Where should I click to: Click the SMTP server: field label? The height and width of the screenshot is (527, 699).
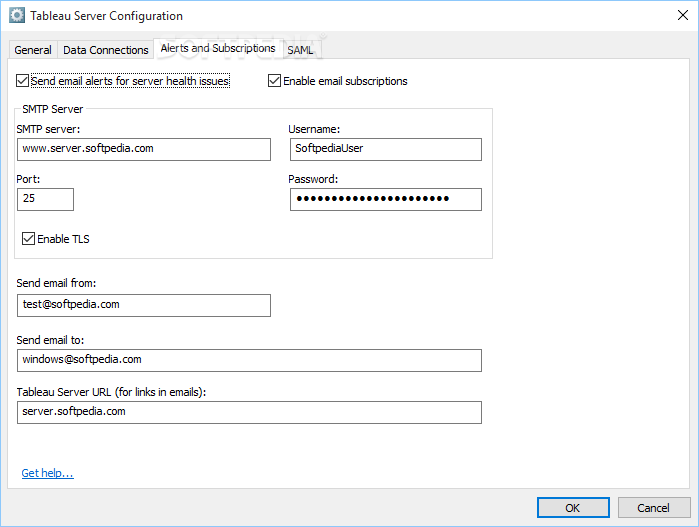pyautogui.click(x=48, y=129)
